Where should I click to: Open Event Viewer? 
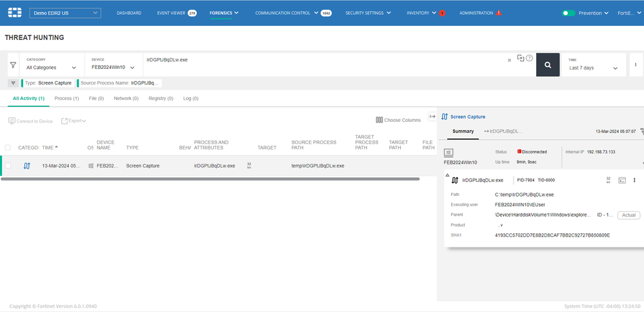pos(171,13)
